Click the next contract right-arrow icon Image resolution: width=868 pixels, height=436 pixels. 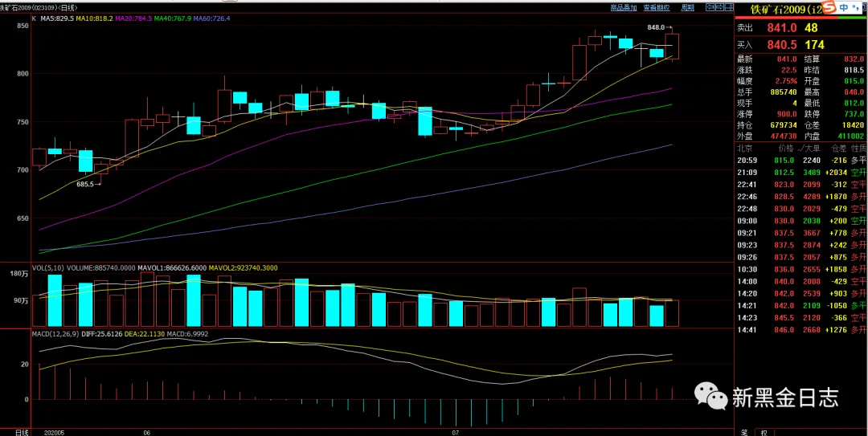coord(719,7)
